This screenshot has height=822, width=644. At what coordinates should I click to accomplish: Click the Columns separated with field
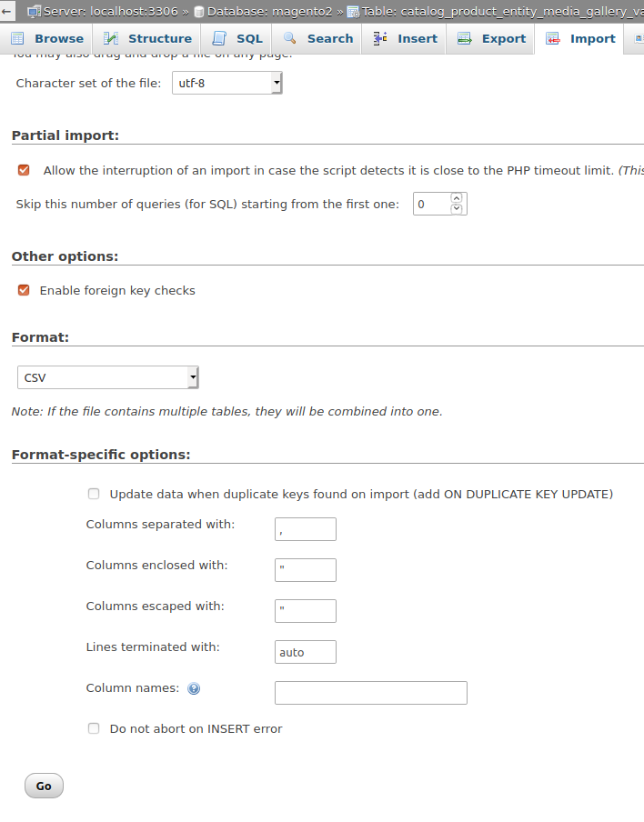(305, 528)
